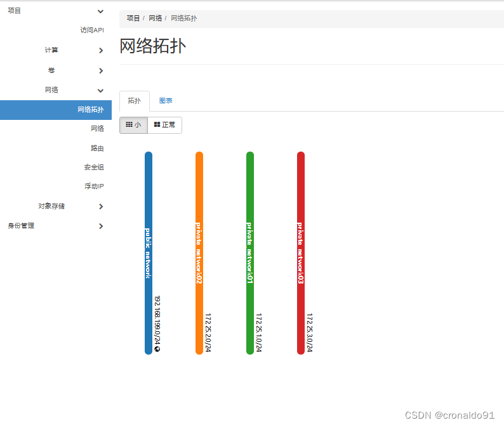Collapse the 网络 section chevron

(x=100, y=91)
